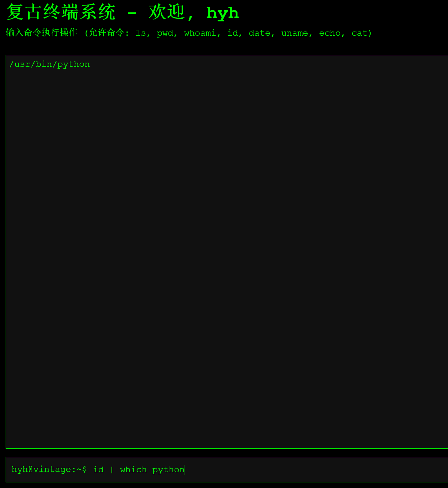The image size is (448, 488).
Task: Click id in the allowed commands list
Action: click(x=232, y=33)
